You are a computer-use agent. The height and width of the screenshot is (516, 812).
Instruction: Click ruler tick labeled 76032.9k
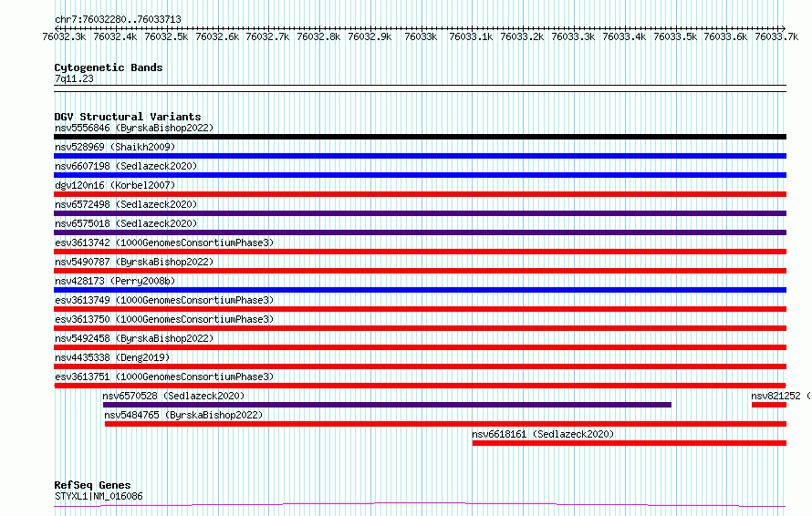pos(370,36)
